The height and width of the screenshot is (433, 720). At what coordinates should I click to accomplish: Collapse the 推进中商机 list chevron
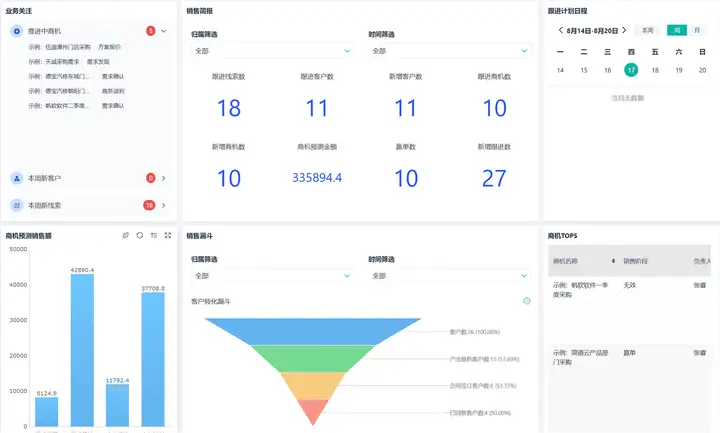163,31
